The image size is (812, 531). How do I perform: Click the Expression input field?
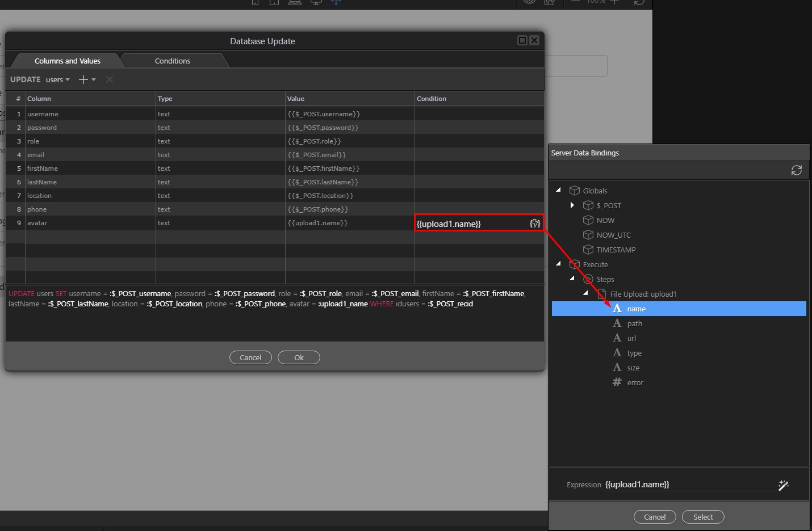coord(688,484)
